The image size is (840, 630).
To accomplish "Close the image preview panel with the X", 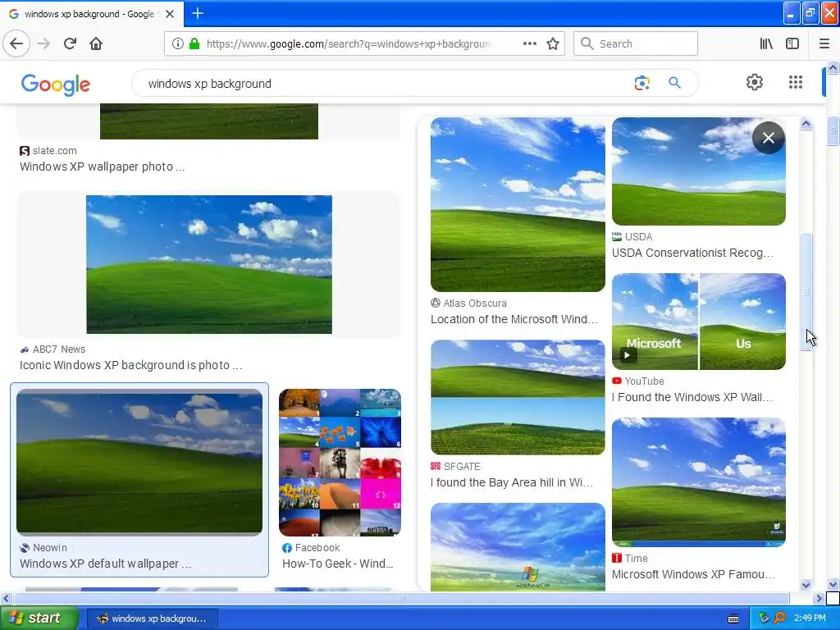I will (x=768, y=138).
